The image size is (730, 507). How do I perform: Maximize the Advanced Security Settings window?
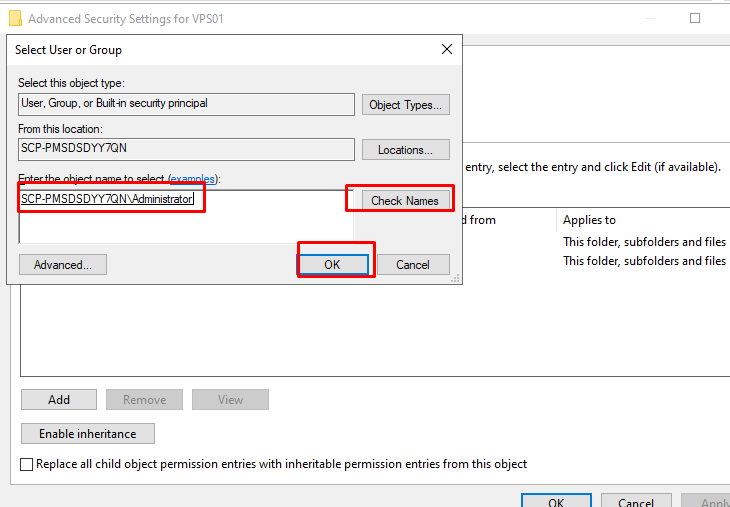695,18
